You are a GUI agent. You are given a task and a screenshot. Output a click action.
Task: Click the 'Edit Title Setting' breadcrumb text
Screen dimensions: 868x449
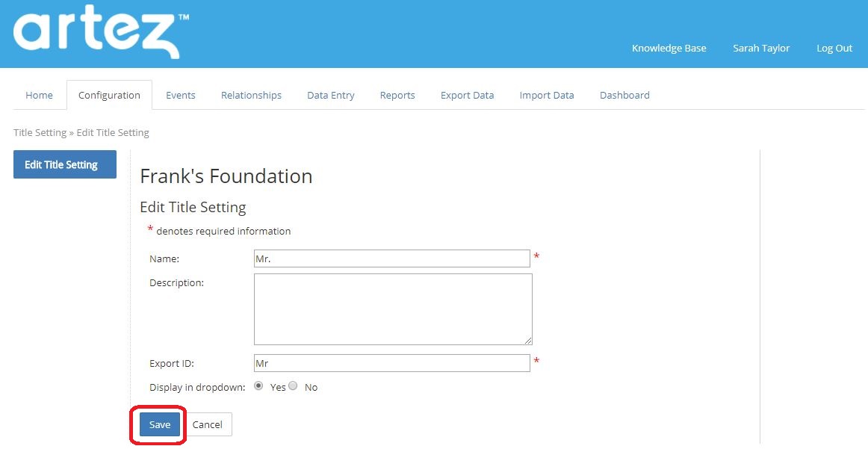(113, 133)
